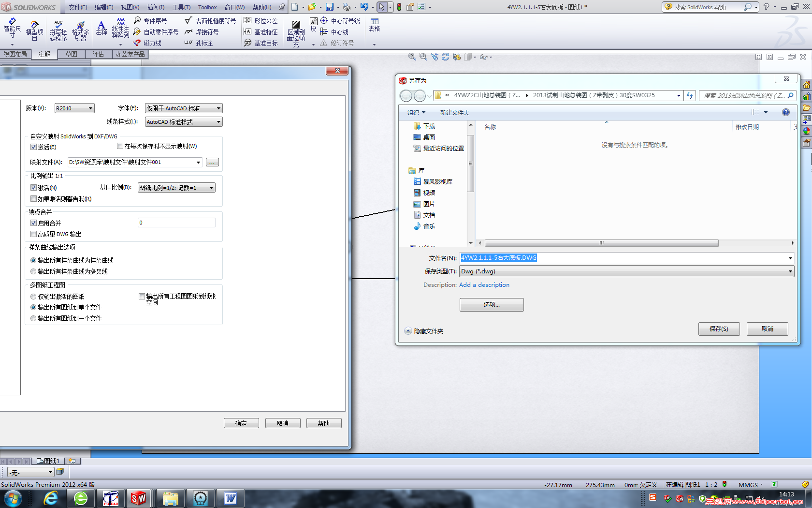Switch to the 草图 tab

(x=71, y=54)
